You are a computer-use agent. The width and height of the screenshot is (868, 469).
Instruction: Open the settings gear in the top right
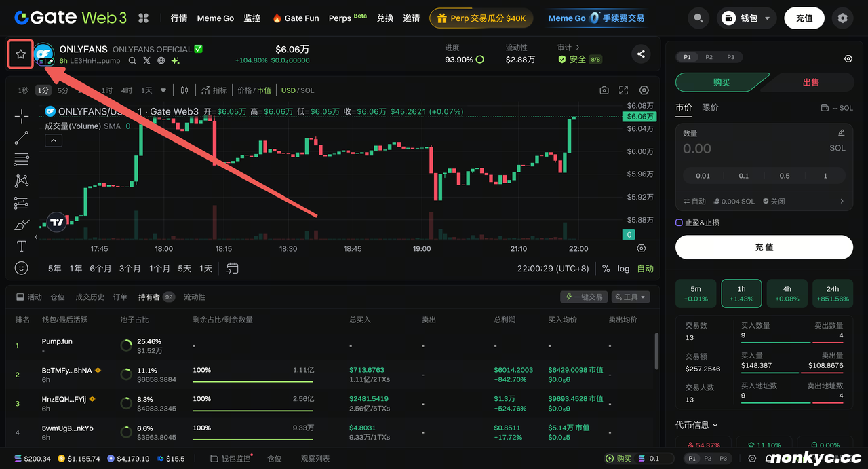coord(842,18)
